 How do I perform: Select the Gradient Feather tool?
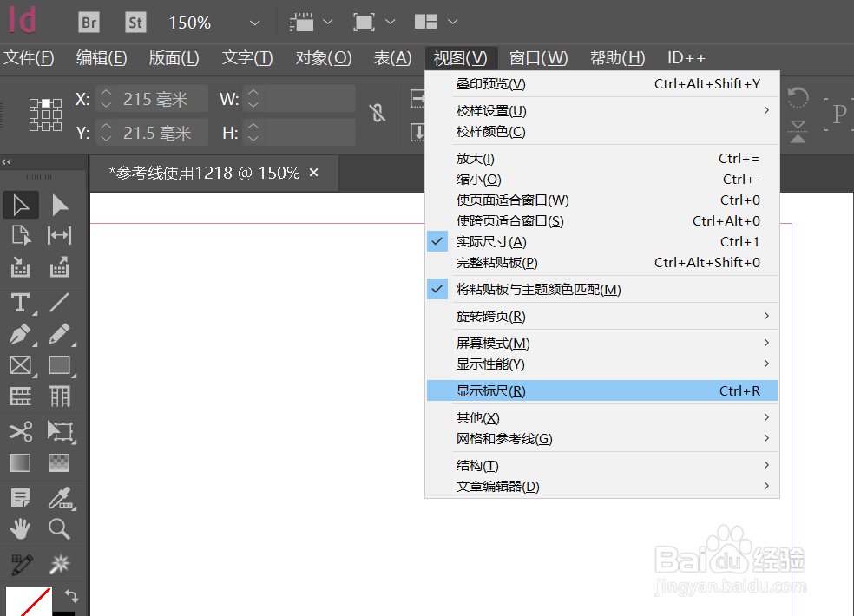pos(59,463)
